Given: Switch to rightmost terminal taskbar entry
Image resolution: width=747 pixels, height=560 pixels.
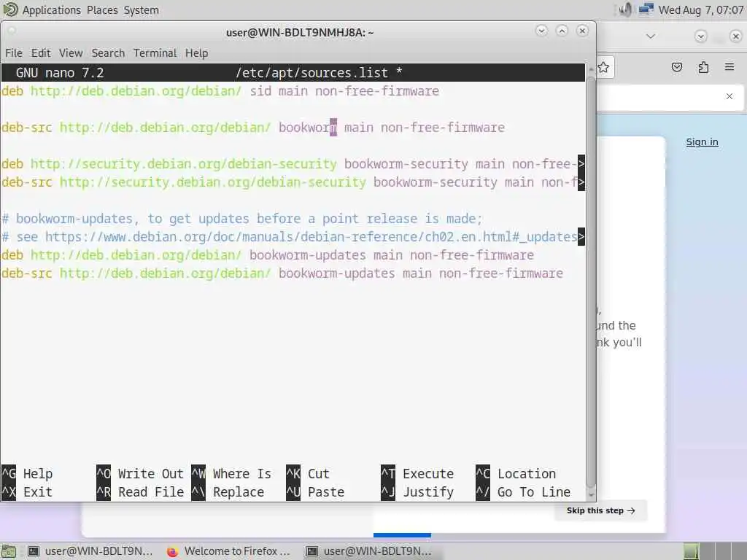Looking at the screenshot, I should coord(368,551).
